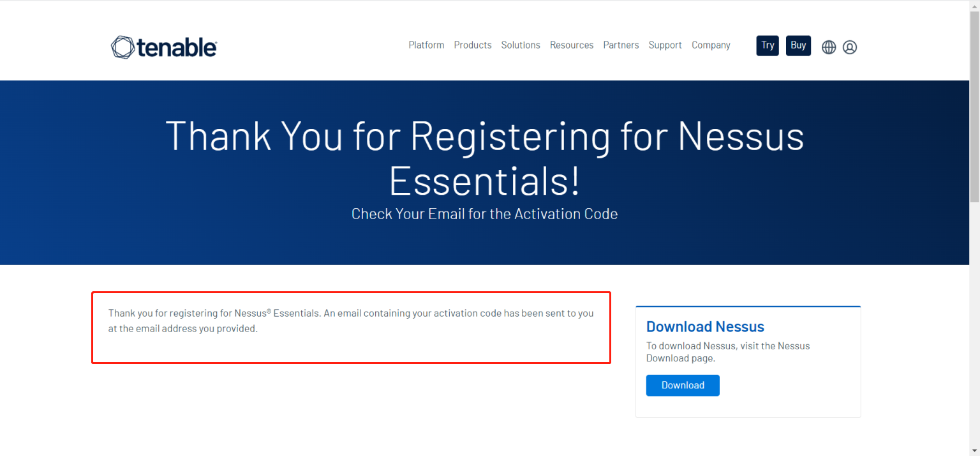Click the Tenable logo
Viewport: 980px width, 456px height.
click(164, 47)
